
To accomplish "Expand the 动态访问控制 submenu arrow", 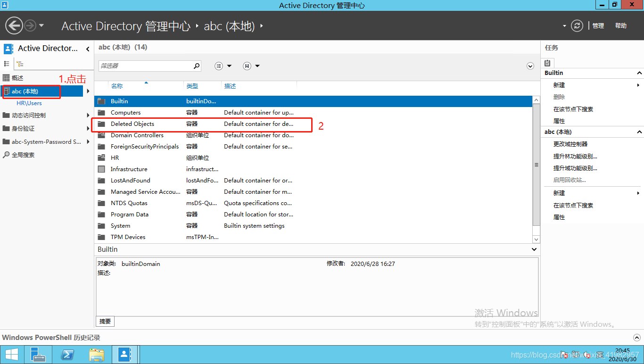I will point(88,115).
